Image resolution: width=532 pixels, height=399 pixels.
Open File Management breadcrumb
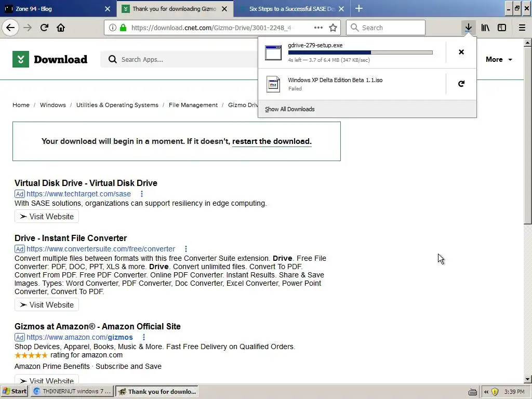(x=193, y=105)
